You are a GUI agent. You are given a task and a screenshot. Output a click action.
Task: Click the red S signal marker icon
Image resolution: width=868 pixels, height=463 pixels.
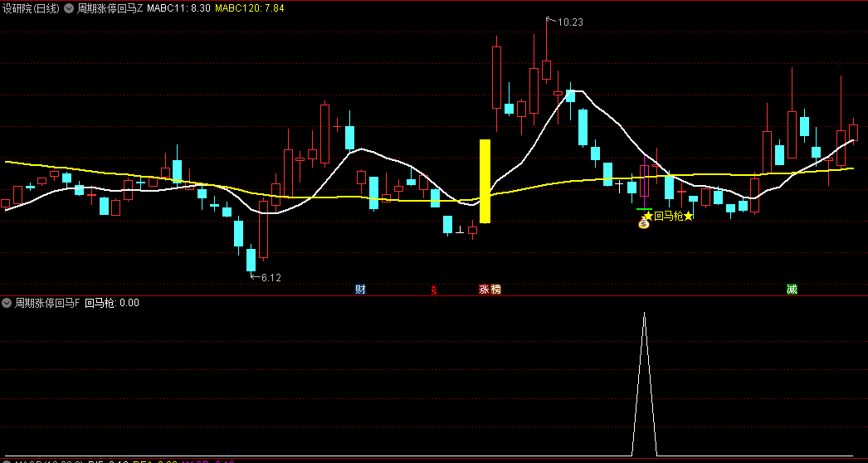point(434,290)
